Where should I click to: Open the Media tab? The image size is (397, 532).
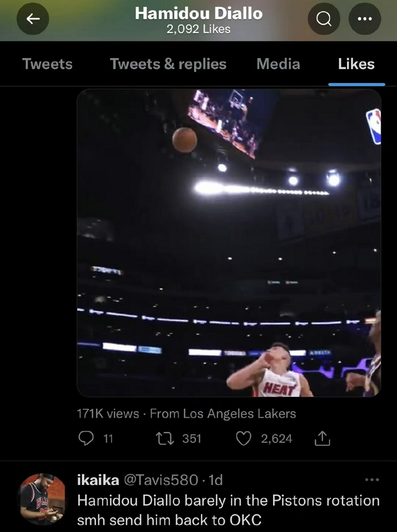point(278,64)
